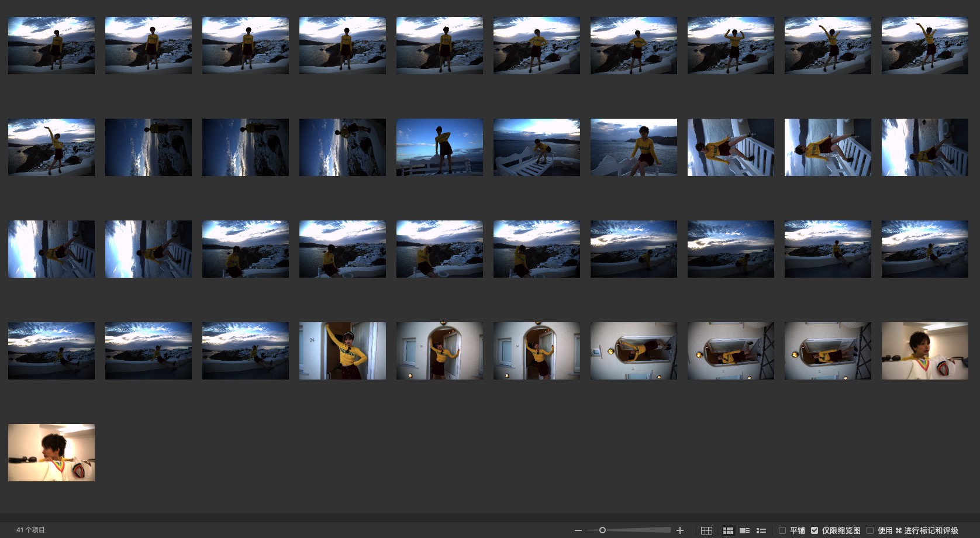Switch to list view layout
The image size is (980, 538).
(761, 530)
